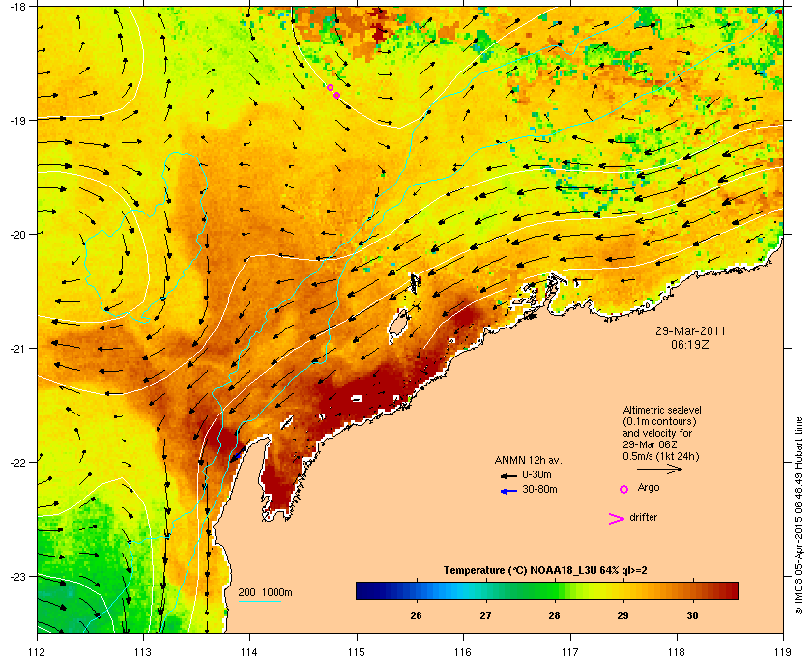
Task: Click the longitude label 117
Action: pyautogui.click(x=569, y=651)
